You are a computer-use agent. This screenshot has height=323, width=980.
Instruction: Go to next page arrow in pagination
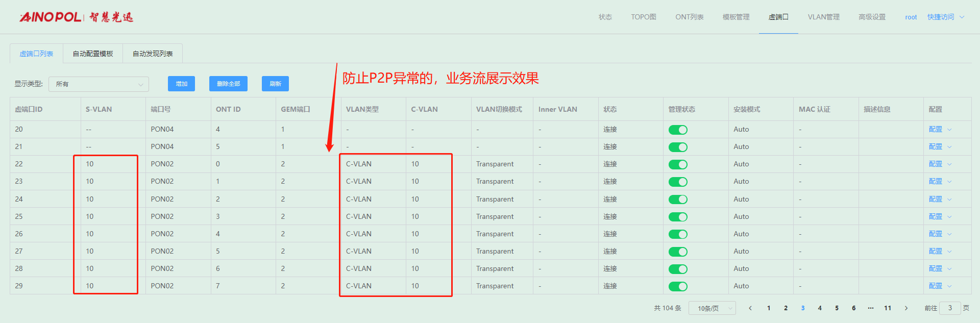[906, 308]
